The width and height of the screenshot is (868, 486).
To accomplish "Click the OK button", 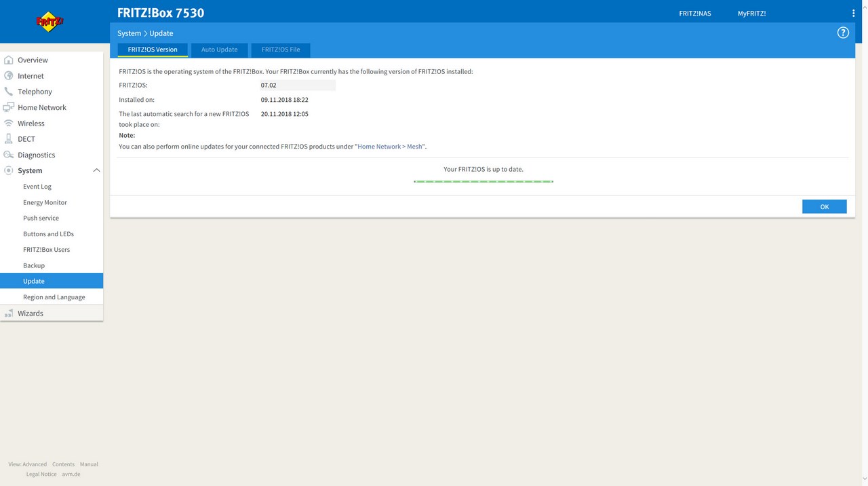I will pos(824,207).
